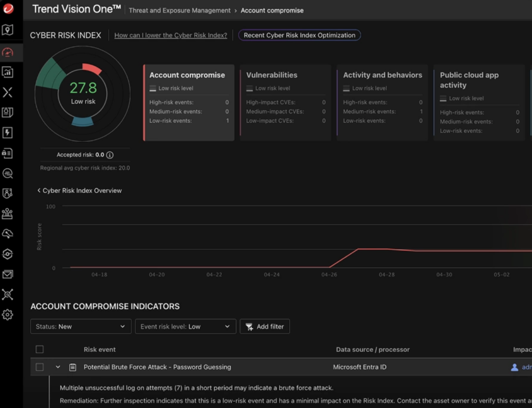This screenshot has width=532, height=408.
Task: Click risk level bars icon under Vulnerabilities
Action: [x=249, y=88]
